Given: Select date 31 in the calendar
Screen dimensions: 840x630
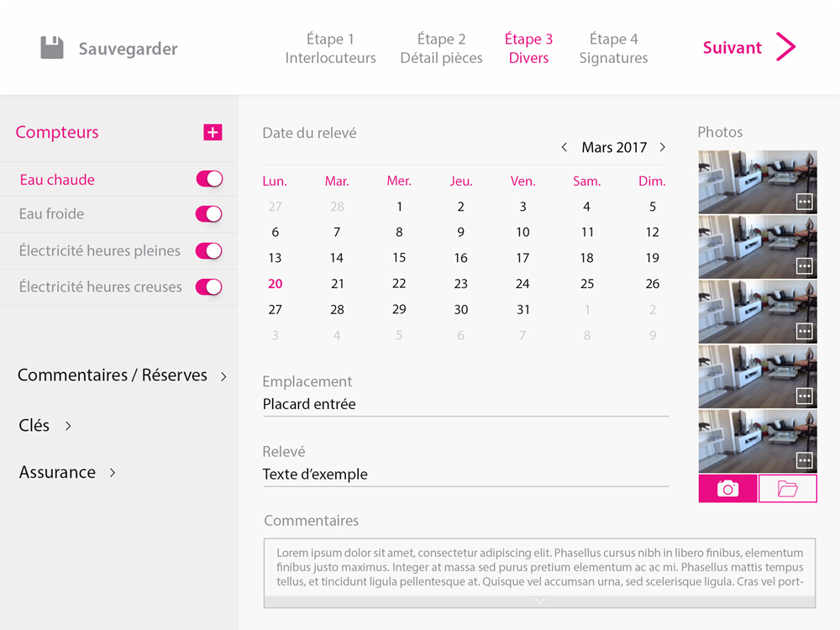Looking at the screenshot, I should coord(522,310).
